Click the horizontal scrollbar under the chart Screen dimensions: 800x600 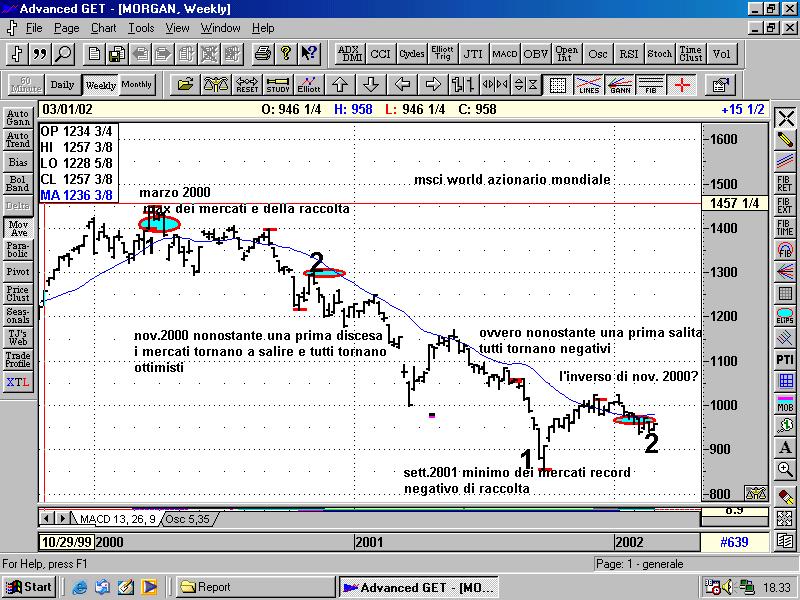coord(400,518)
